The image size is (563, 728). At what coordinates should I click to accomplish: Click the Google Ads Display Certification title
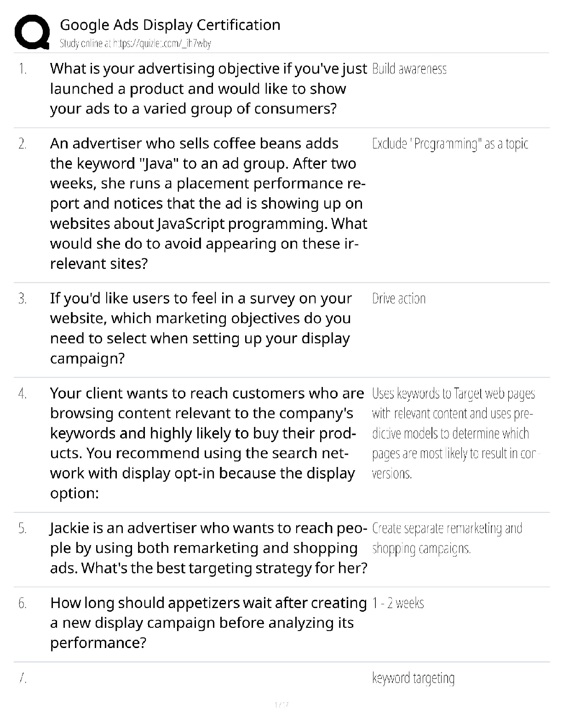(x=170, y=25)
